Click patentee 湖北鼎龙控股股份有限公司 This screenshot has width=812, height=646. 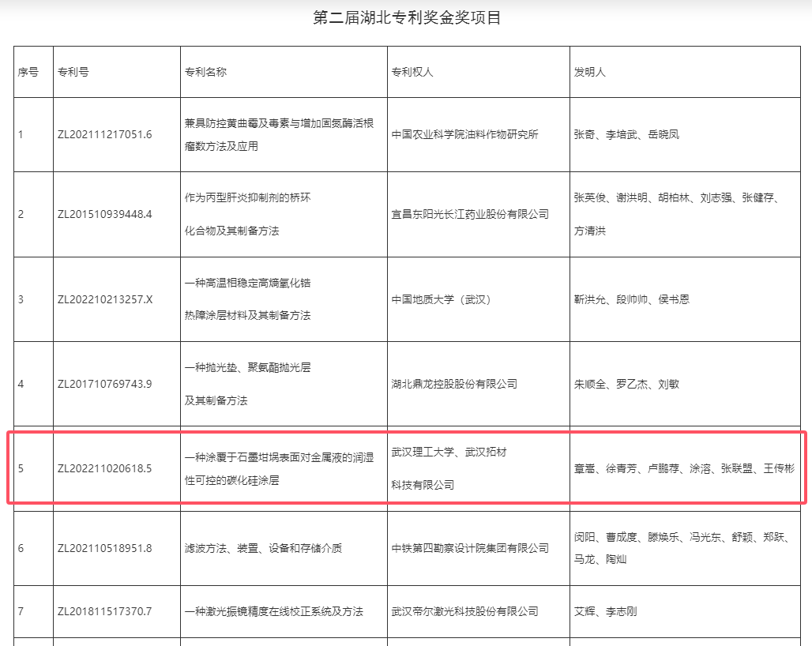coord(454,384)
